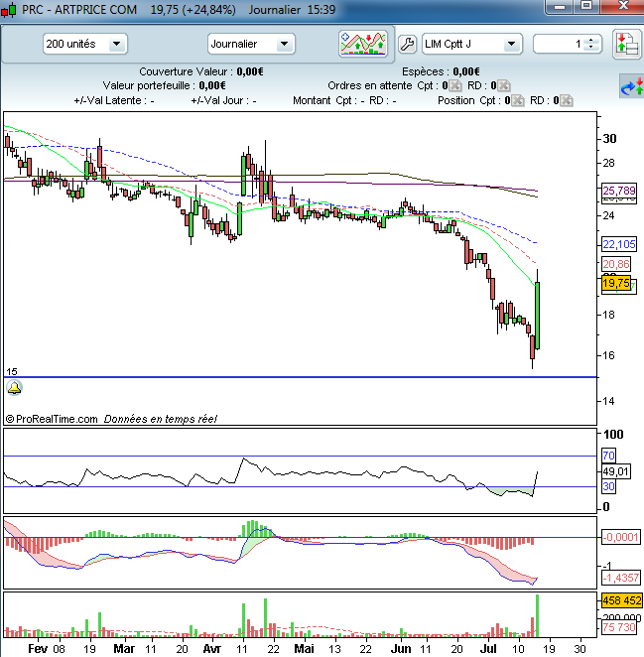This screenshot has height=657, width=644.
Task: Click the Jun label on the time axis
Action: [401, 649]
